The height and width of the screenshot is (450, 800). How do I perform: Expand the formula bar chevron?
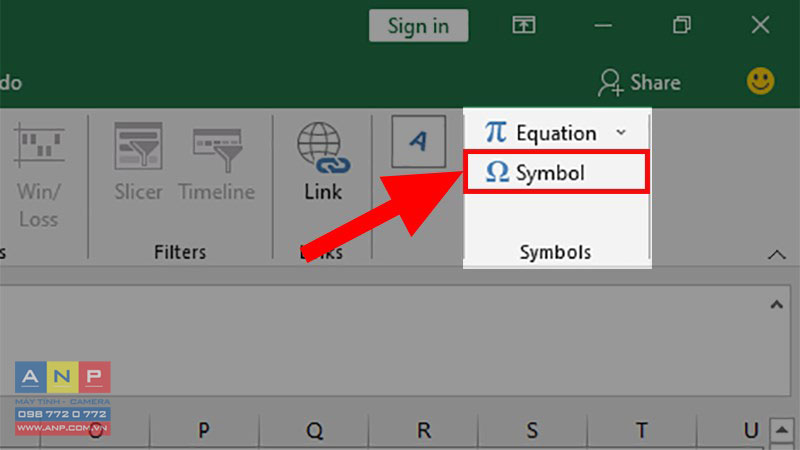tap(777, 305)
